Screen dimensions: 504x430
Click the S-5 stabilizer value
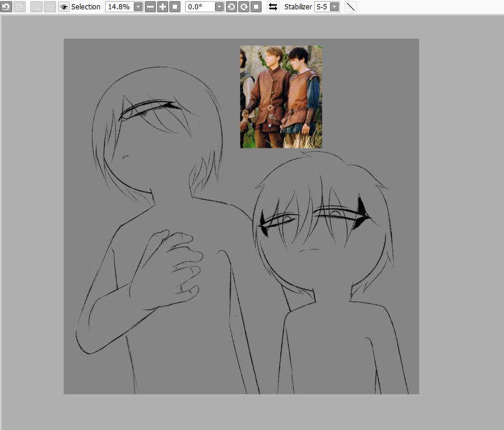point(322,7)
